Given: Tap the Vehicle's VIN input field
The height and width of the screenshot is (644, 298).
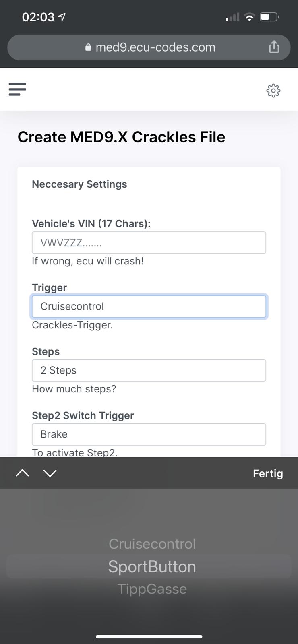Looking at the screenshot, I should coord(149,242).
